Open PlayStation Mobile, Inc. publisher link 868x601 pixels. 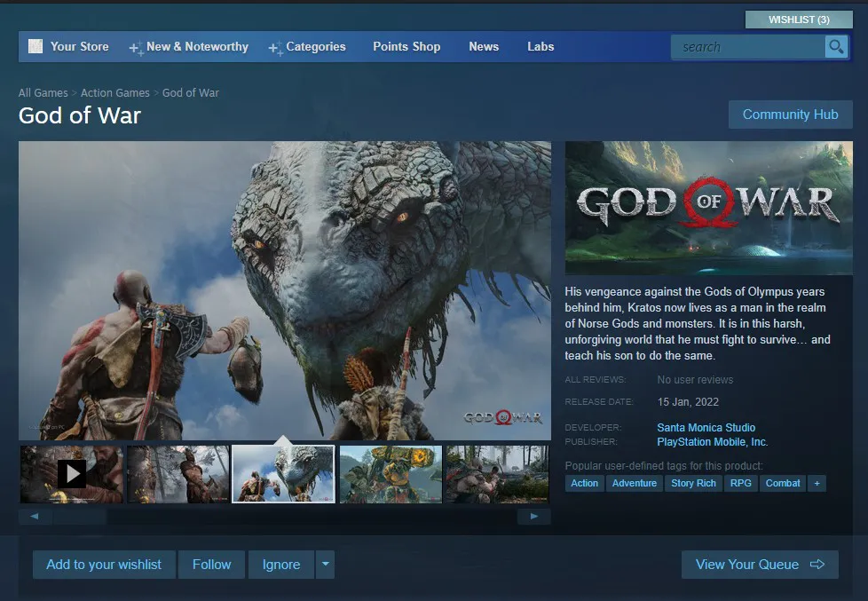[712, 441]
